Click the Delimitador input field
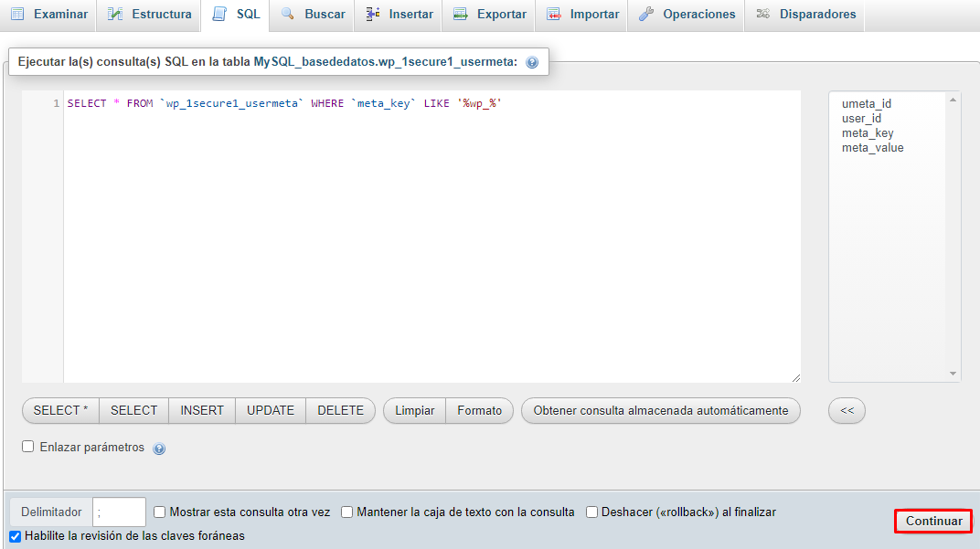 pyautogui.click(x=119, y=512)
